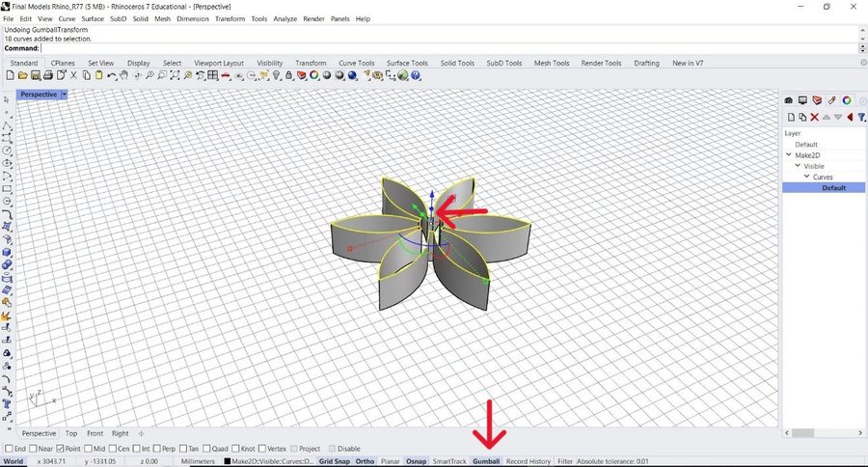Viewport: 868px width, 467px height.
Task: Click the new layer page icon
Action: coord(791,117)
